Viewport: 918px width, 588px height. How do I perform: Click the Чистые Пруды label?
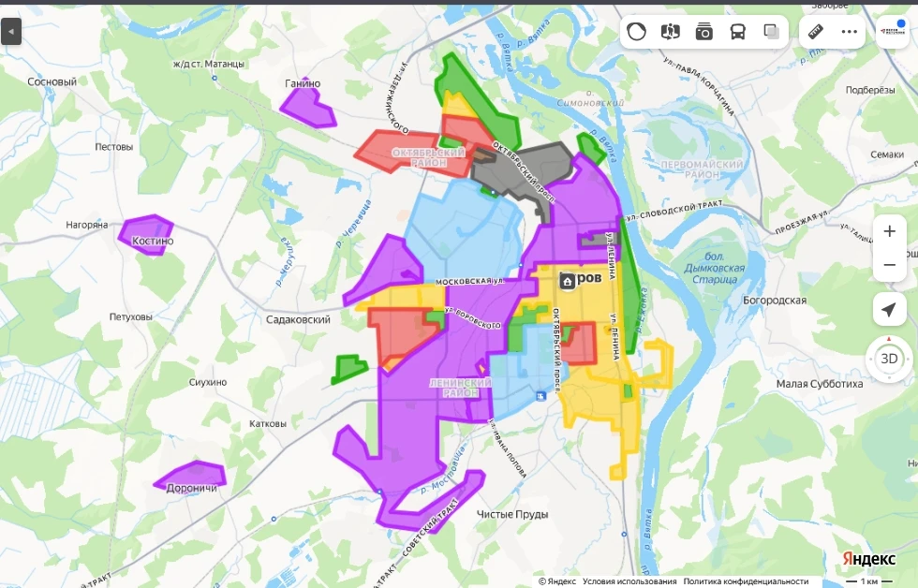pyautogui.click(x=512, y=514)
